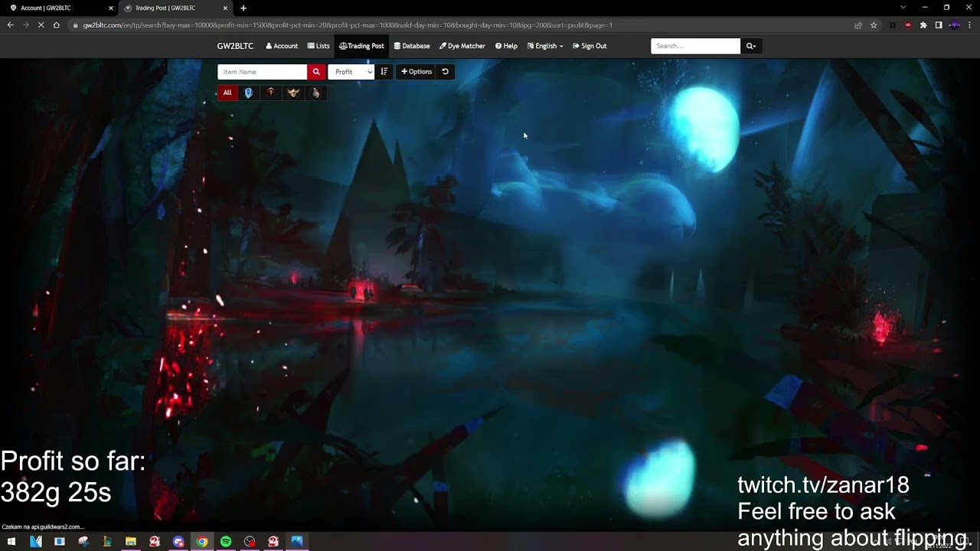This screenshot has width=980, height=551.
Task: Select the red All category filter
Action: pos(227,93)
